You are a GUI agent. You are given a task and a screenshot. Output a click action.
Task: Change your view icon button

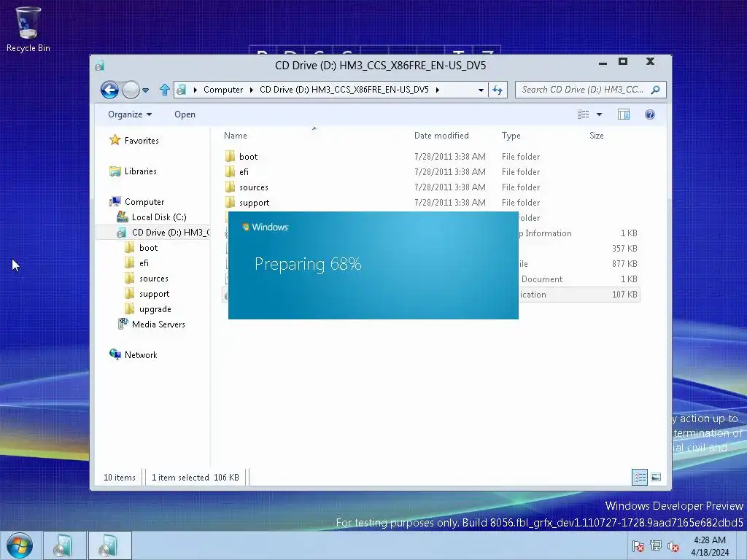click(x=583, y=114)
